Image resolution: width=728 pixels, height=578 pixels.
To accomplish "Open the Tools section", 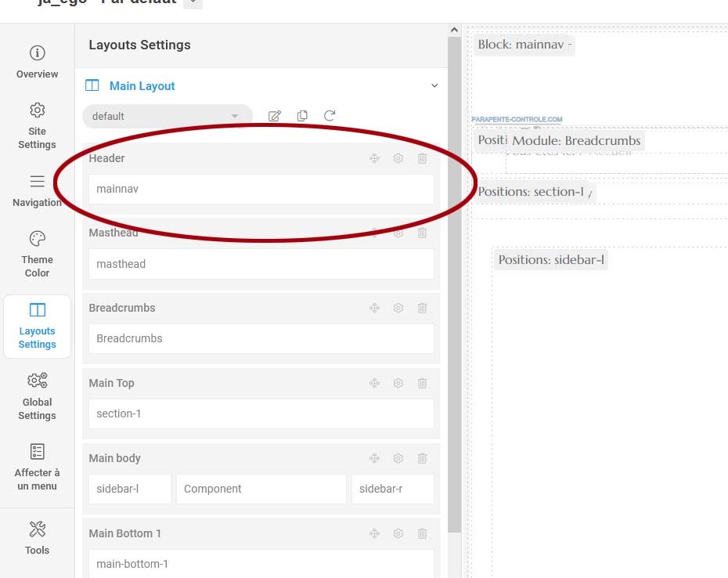I will click(37, 538).
